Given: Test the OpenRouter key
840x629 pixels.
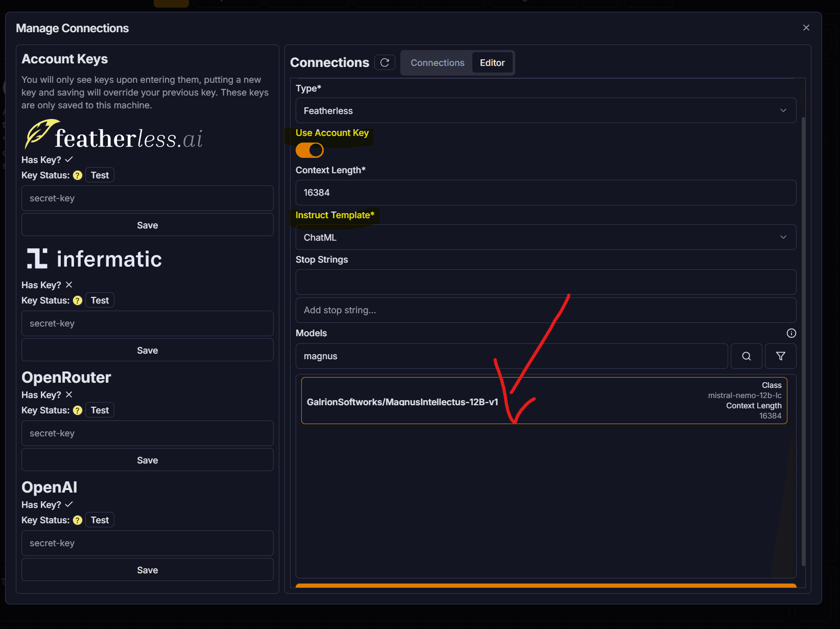Looking at the screenshot, I should pyautogui.click(x=100, y=410).
